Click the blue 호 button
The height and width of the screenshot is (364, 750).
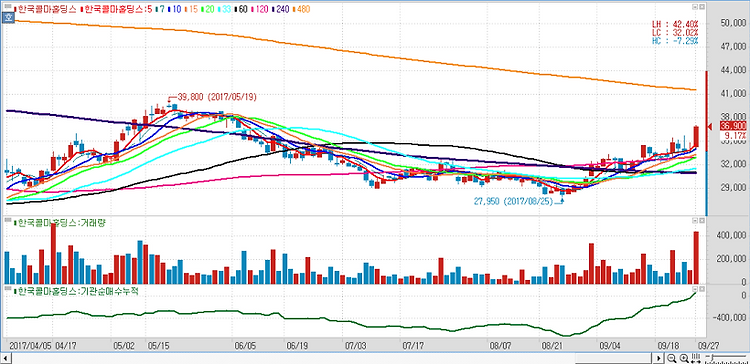click(8, 17)
